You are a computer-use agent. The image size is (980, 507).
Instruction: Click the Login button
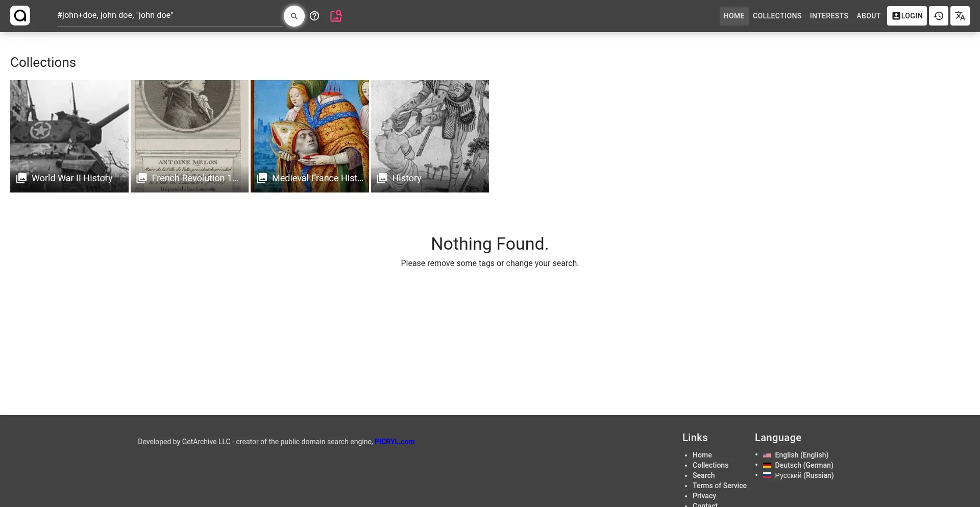[906, 16]
